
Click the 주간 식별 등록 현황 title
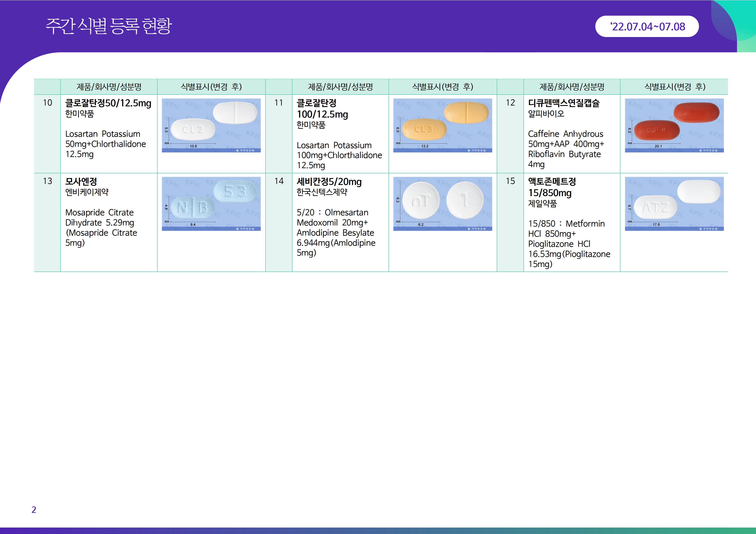(x=109, y=26)
